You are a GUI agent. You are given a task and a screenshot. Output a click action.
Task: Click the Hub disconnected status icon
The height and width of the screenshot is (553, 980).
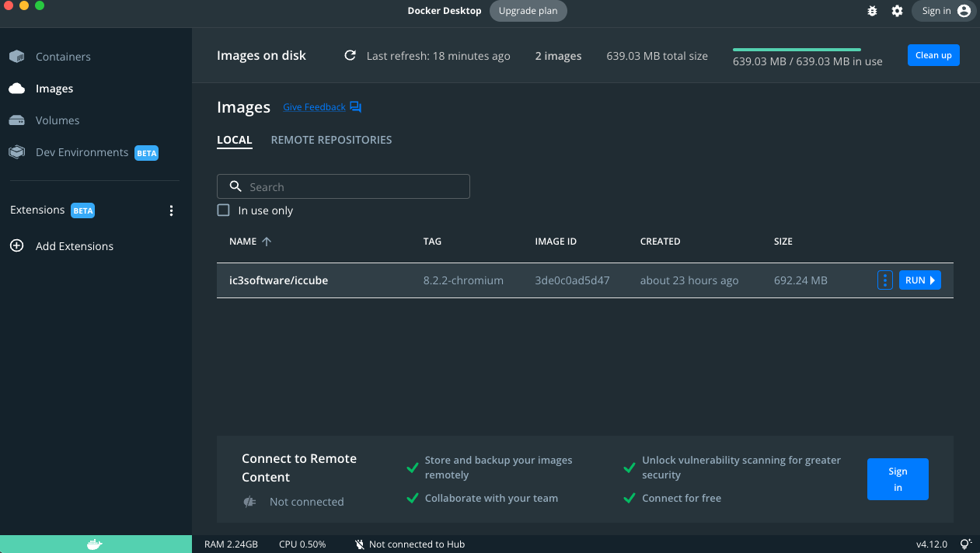[x=360, y=544]
